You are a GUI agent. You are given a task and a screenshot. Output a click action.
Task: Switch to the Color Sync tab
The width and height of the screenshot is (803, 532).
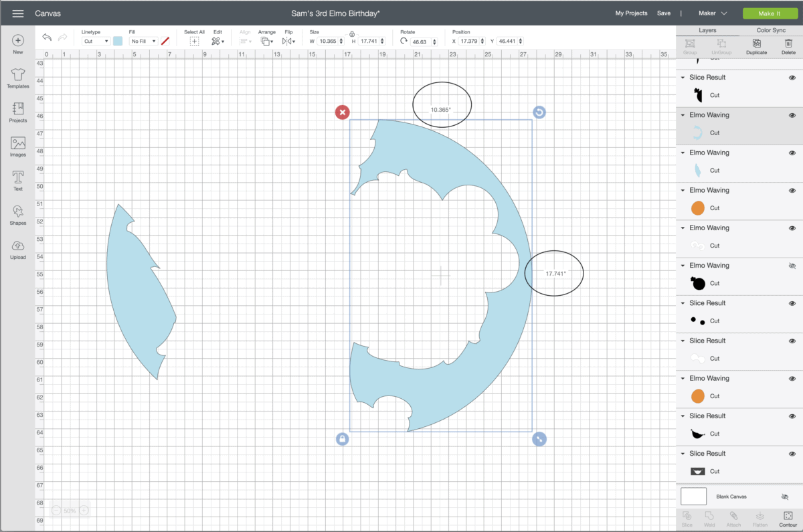pyautogui.click(x=771, y=30)
